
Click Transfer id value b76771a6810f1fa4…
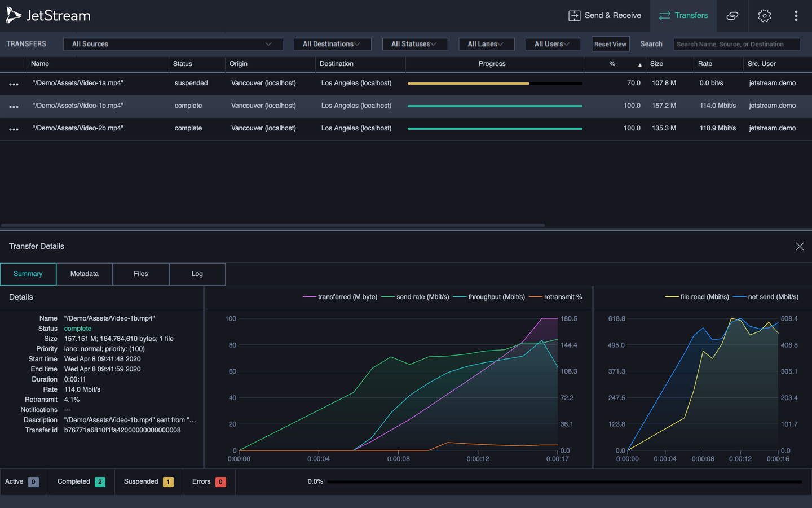[x=122, y=430]
